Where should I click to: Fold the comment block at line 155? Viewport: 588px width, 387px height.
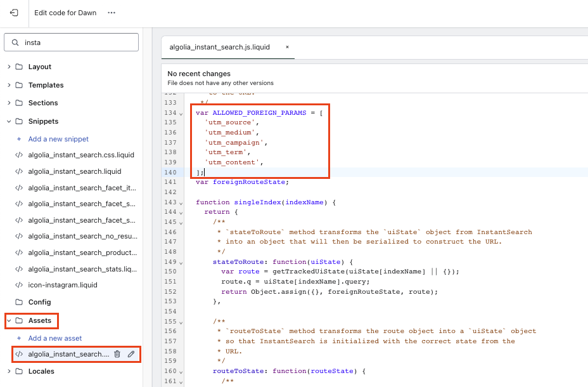181,322
